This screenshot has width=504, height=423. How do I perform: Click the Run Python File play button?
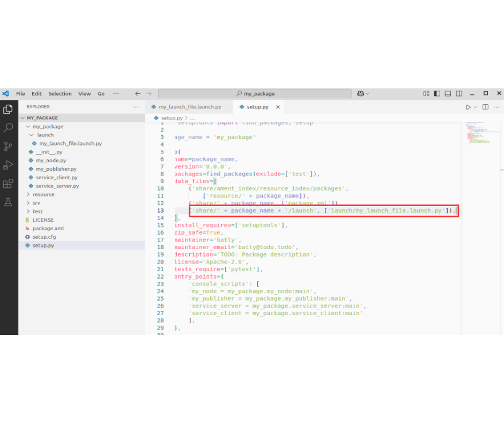pyautogui.click(x=468, y=107)
